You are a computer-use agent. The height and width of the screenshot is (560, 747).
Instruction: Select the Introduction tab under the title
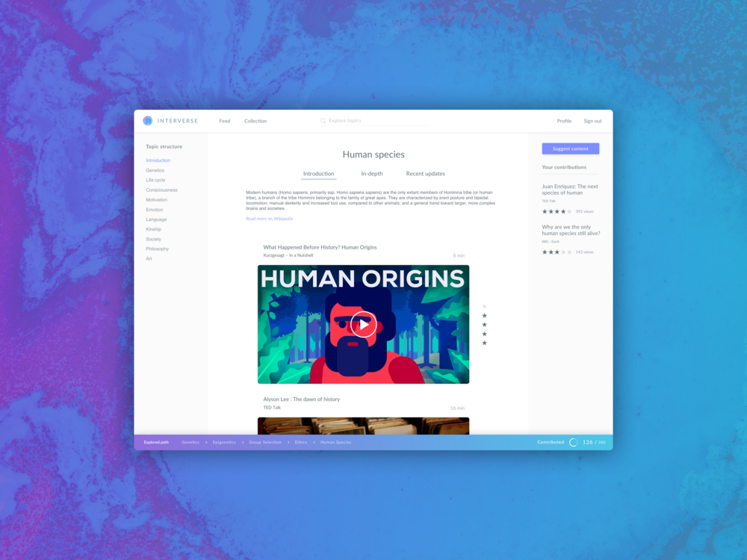(x=319, y=174)
